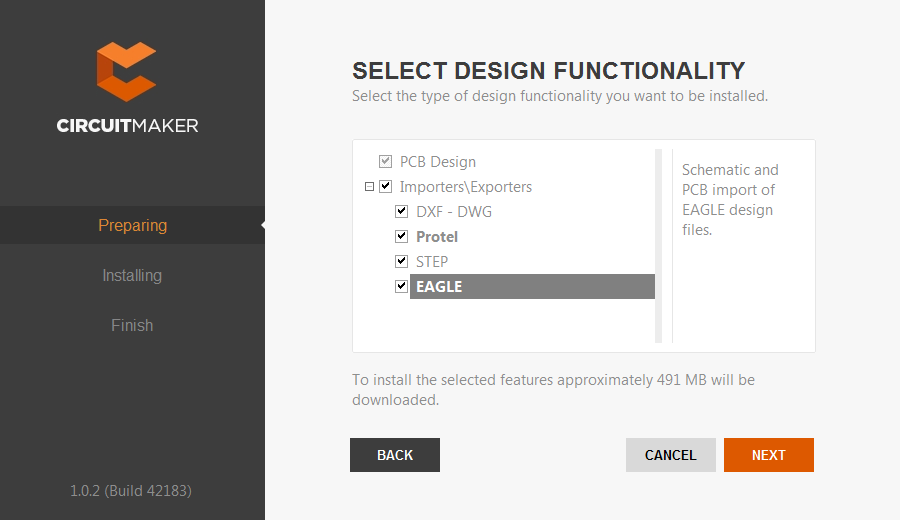Disable the EAGLE importer checkbox

[401, 286]
